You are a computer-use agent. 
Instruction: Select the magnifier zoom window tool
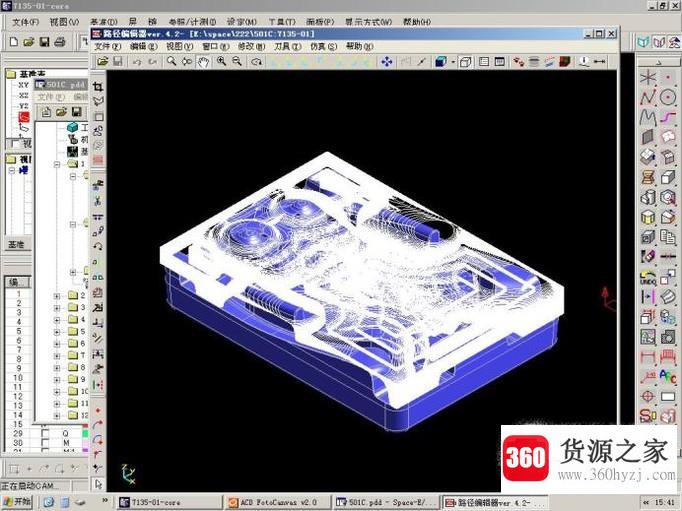point(171,61)
